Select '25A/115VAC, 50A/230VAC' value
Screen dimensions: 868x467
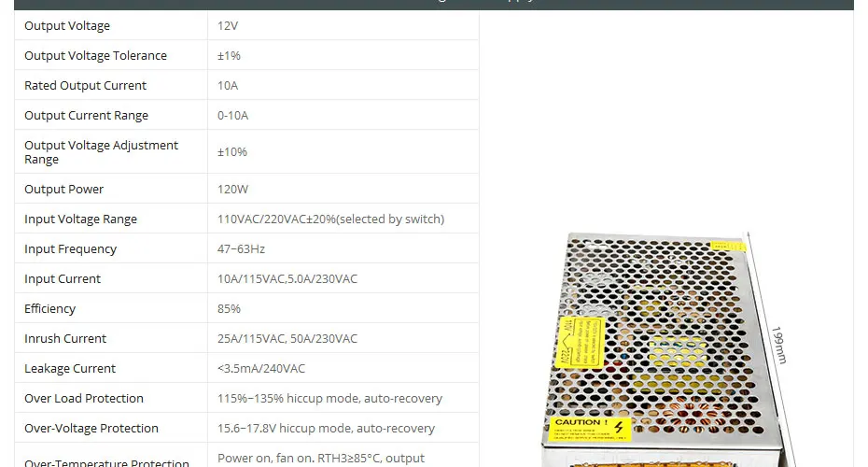287,338
